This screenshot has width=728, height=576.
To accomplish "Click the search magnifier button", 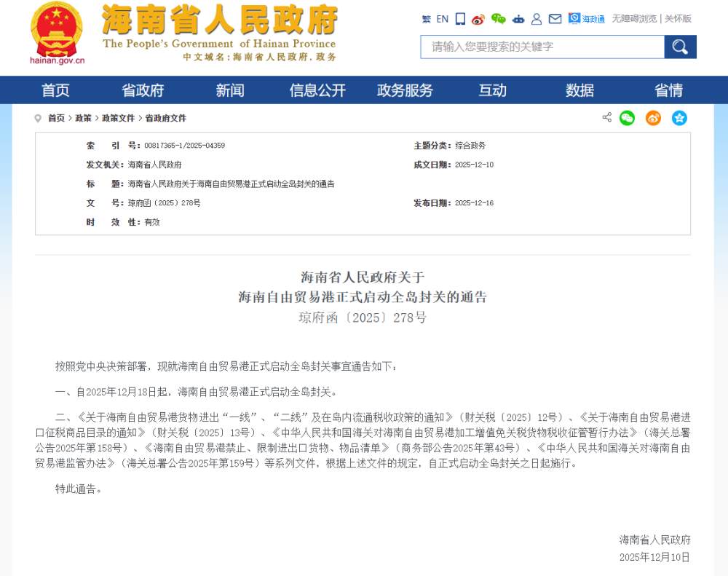I will pos(680,47).
